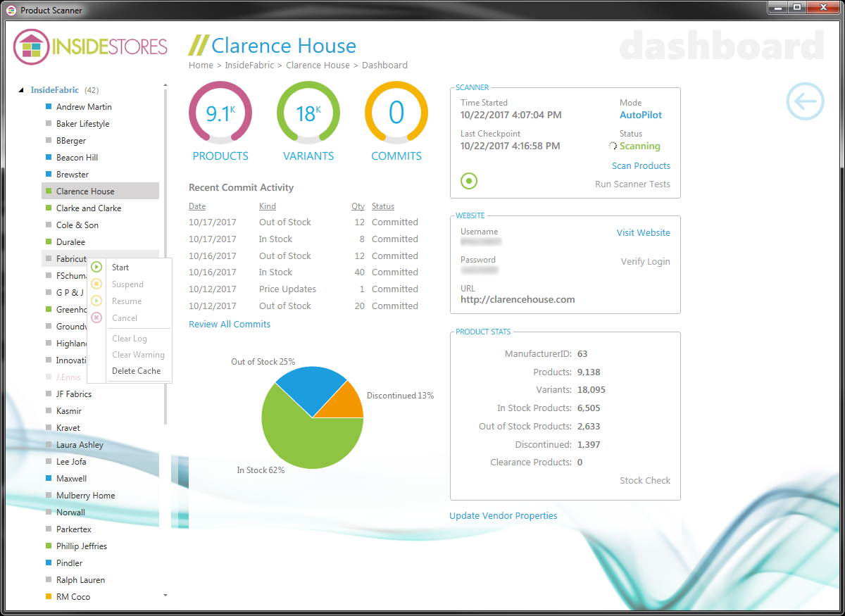
Task: Click the VARIANTS gauge label
Action: 308,156
